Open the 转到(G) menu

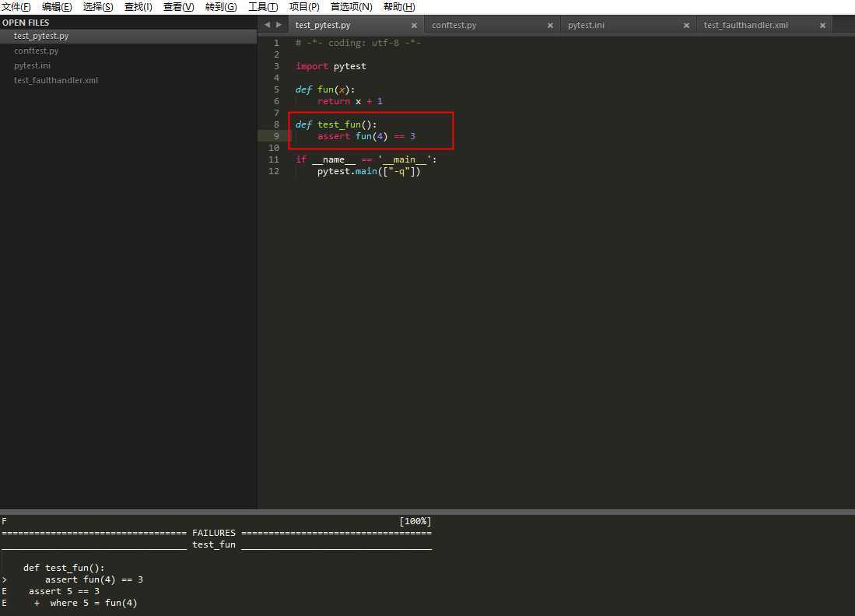(221, 7)
